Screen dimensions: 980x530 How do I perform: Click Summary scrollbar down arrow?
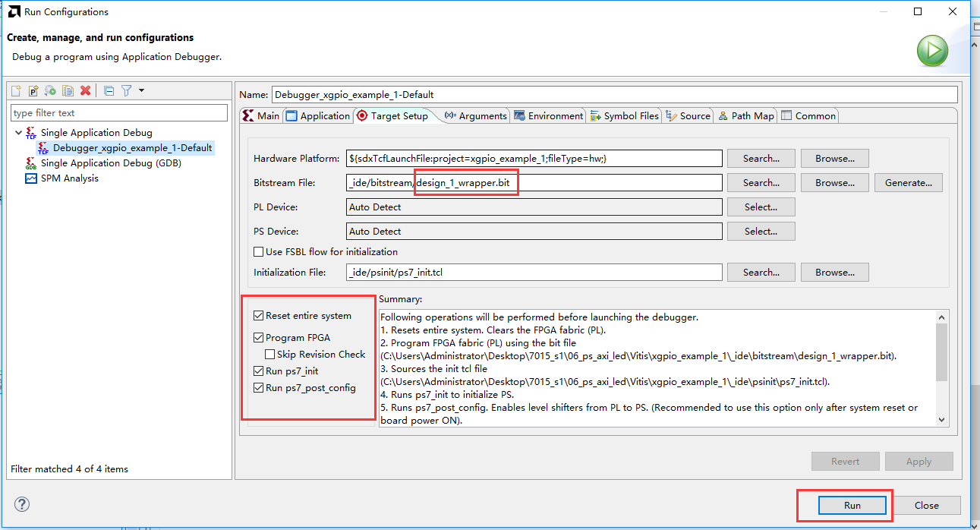tap(942, 420)
